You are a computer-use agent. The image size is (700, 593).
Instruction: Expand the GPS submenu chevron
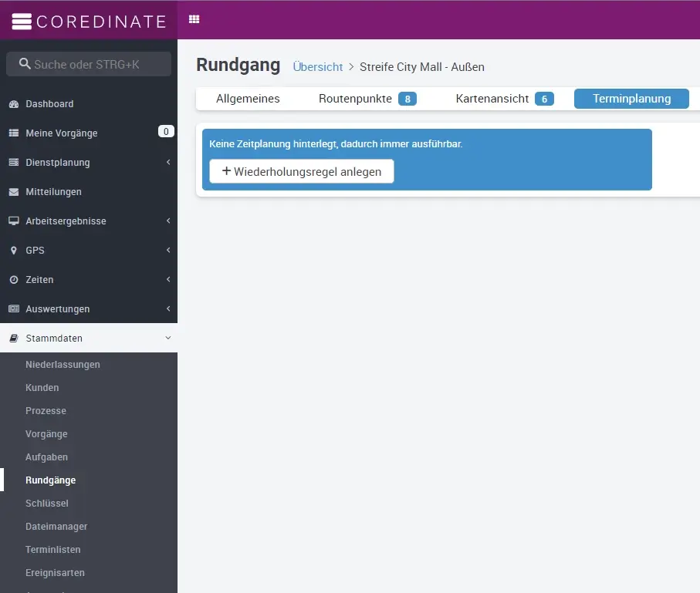(x=167, y=251)
